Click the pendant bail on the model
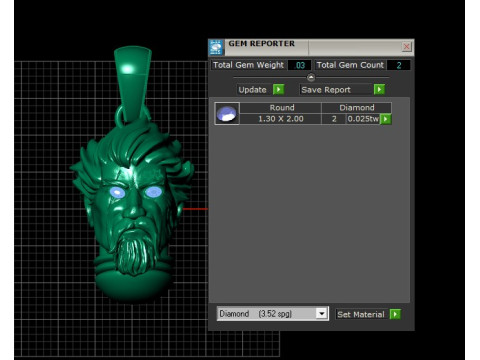This screenshot has height=360, width=480. point(133,83)
